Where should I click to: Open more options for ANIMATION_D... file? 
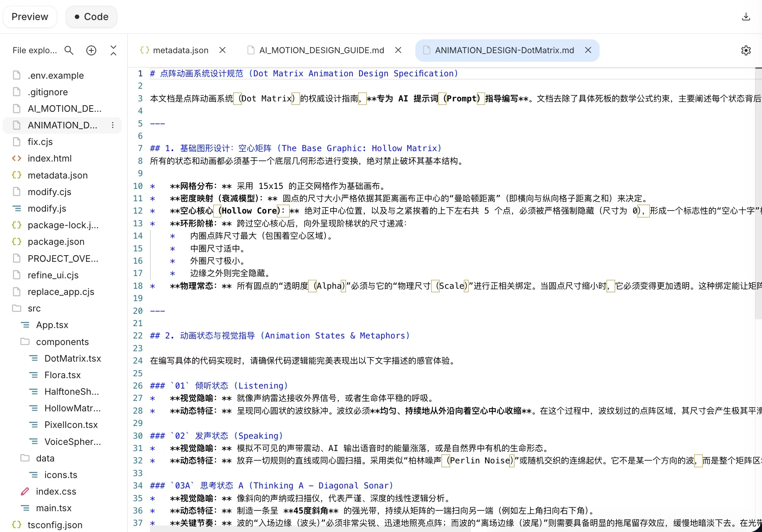[112, 125]
